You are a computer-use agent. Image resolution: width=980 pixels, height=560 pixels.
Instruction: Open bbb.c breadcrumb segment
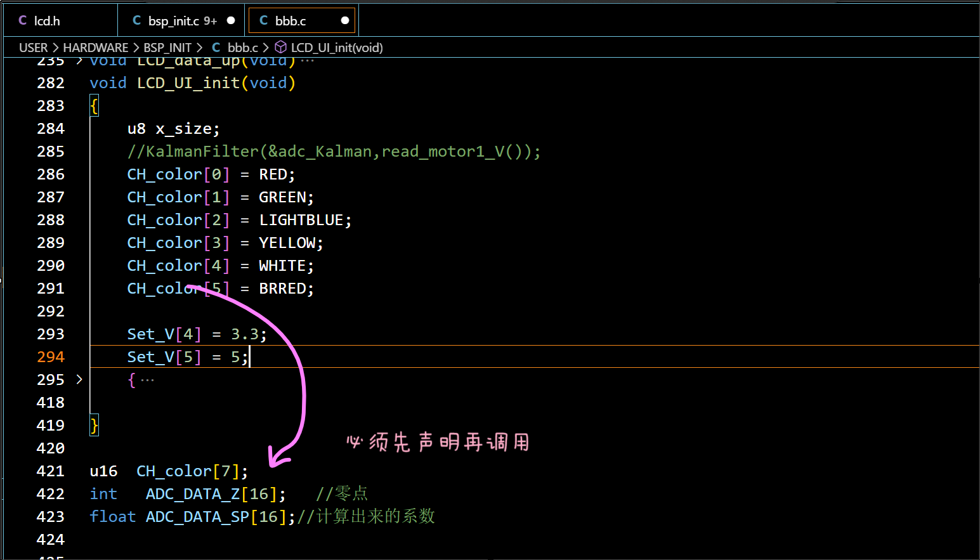243,48
